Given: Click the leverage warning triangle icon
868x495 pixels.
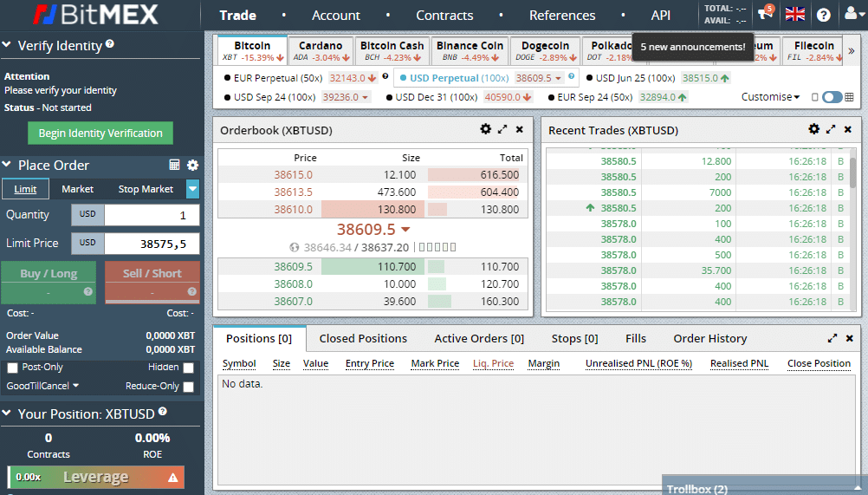Looking at the screenshot, I should (172, 478).
